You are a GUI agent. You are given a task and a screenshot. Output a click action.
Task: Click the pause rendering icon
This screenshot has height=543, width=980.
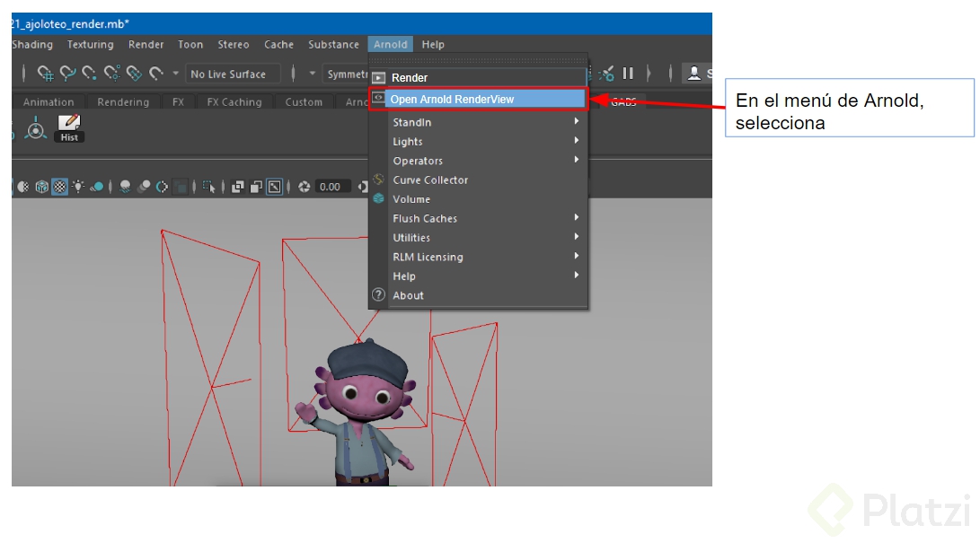click(x=628, y=74)
